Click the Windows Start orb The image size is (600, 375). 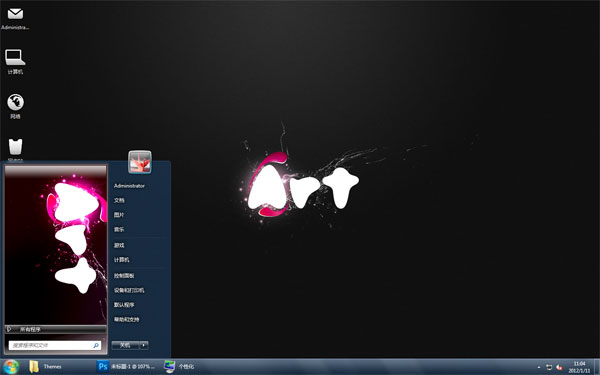pyautogui.click(x=11, y=367)
